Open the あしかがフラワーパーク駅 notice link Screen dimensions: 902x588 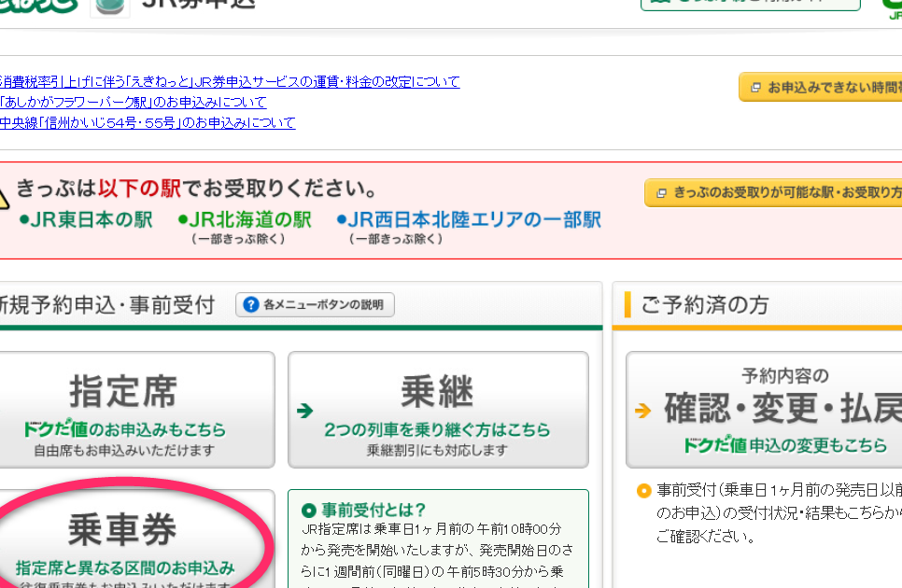point(134,103)
